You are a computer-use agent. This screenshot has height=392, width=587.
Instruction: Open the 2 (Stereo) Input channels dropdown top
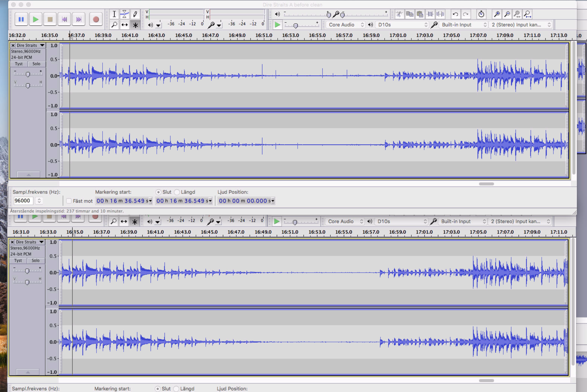[521, 25]
